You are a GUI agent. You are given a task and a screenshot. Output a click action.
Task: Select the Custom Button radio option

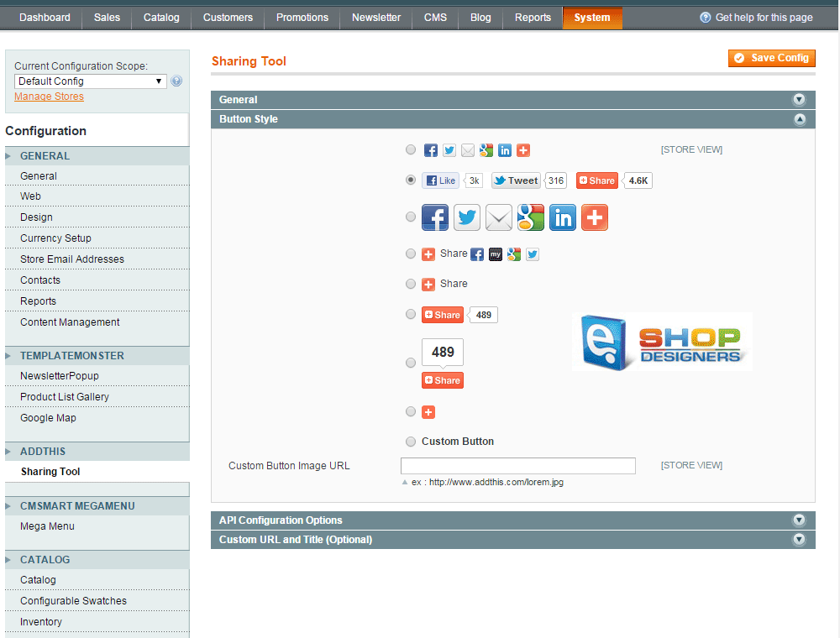(410, 442)
